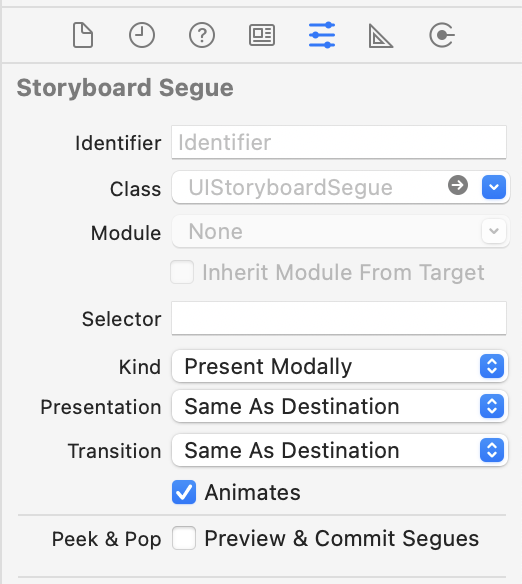The width and height of the screenshot is (522, 584).
Task: Expand the Module dropdown chevron
Action: point(494,231)
